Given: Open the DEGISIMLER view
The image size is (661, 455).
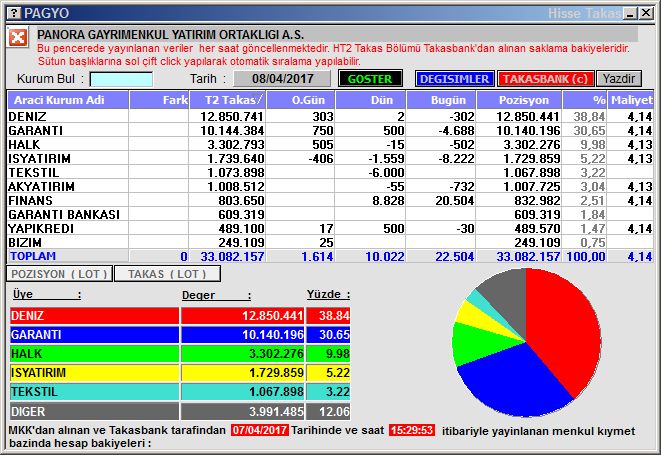Looking at the screenshot, I should [454, 79].
